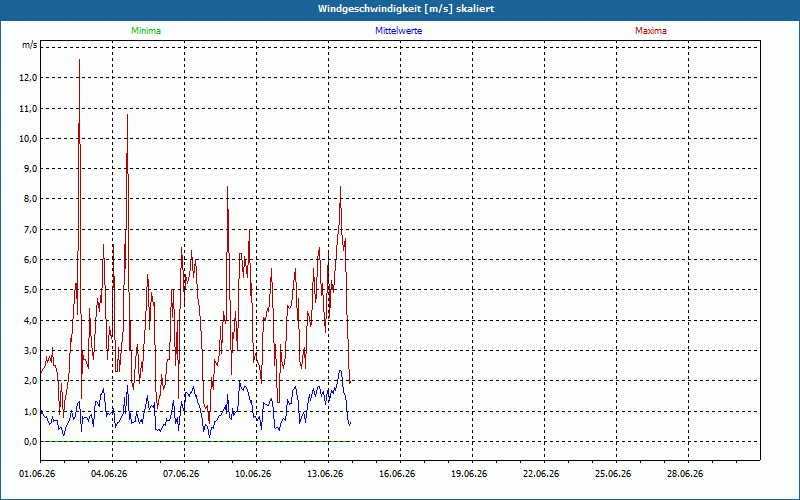Select the blue Mittelwerte legend label
800x500 pixels.
398,31
